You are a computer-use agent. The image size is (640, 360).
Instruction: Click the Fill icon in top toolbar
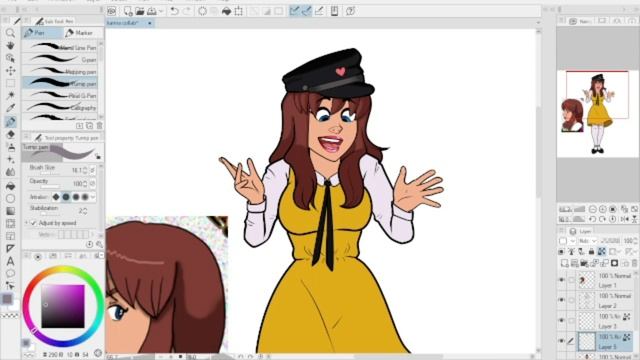pos(226,11)
